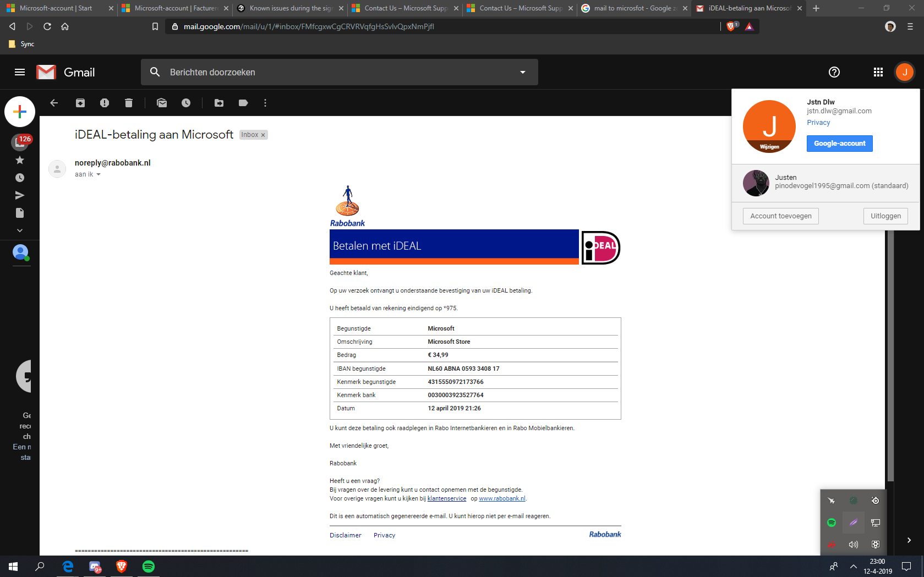
Task: Click the compose plus button
Action: click(x=20, y=112)
